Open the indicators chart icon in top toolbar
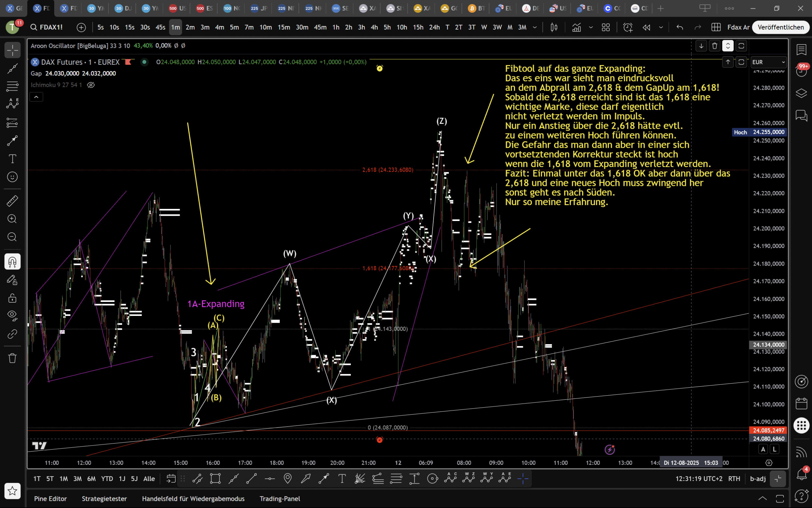This screenshot has height=508, width=812. [x=576, y=27]
